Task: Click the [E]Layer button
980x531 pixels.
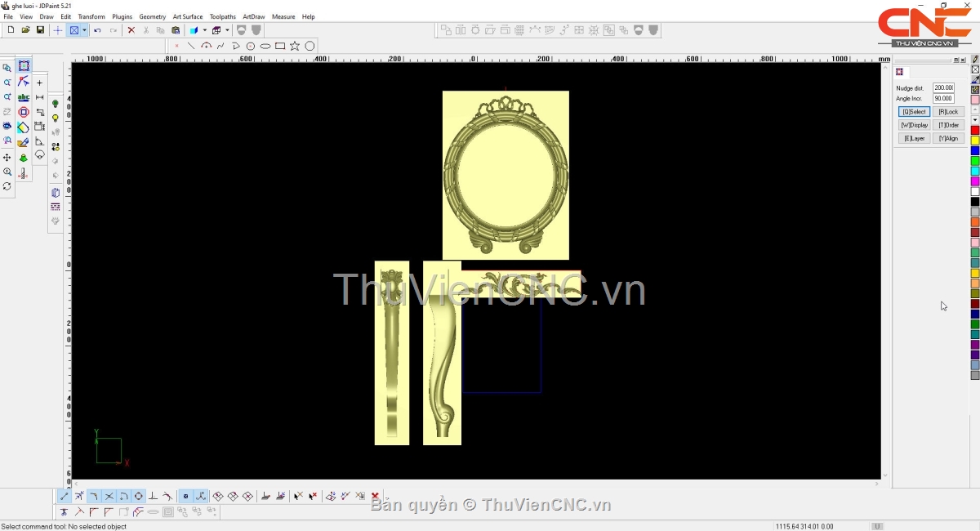Action: (x=914, y=139)
